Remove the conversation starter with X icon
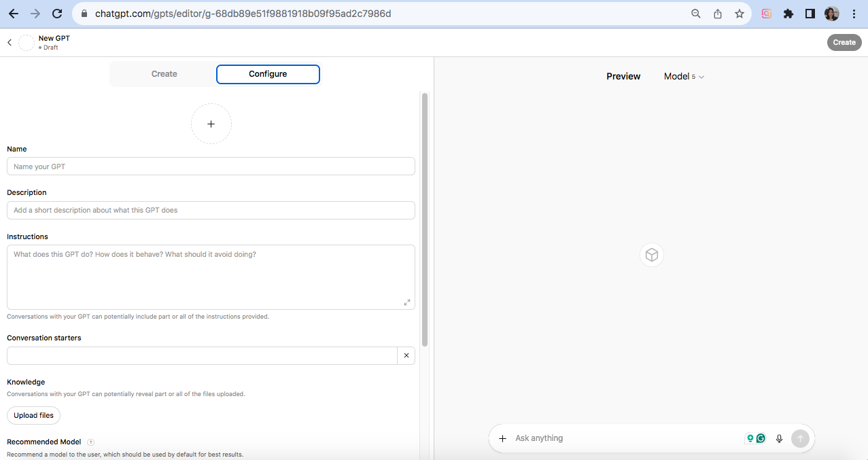Screen dimensions: 868x460 [406, 355]
